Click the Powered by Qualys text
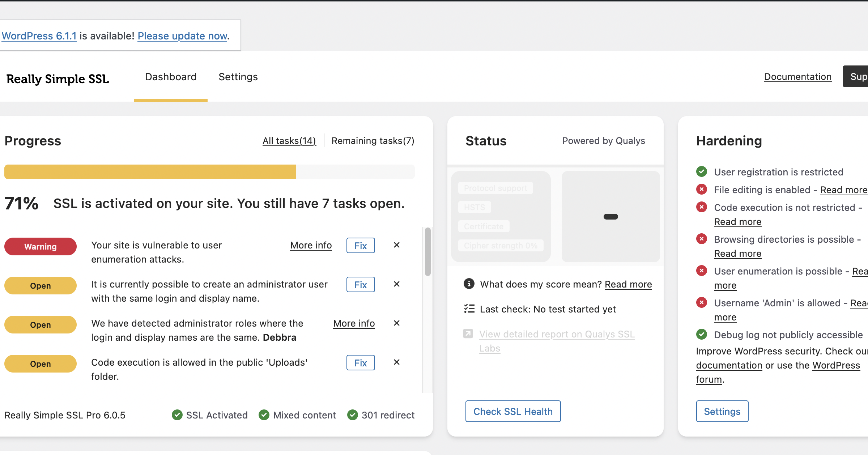 604,141
